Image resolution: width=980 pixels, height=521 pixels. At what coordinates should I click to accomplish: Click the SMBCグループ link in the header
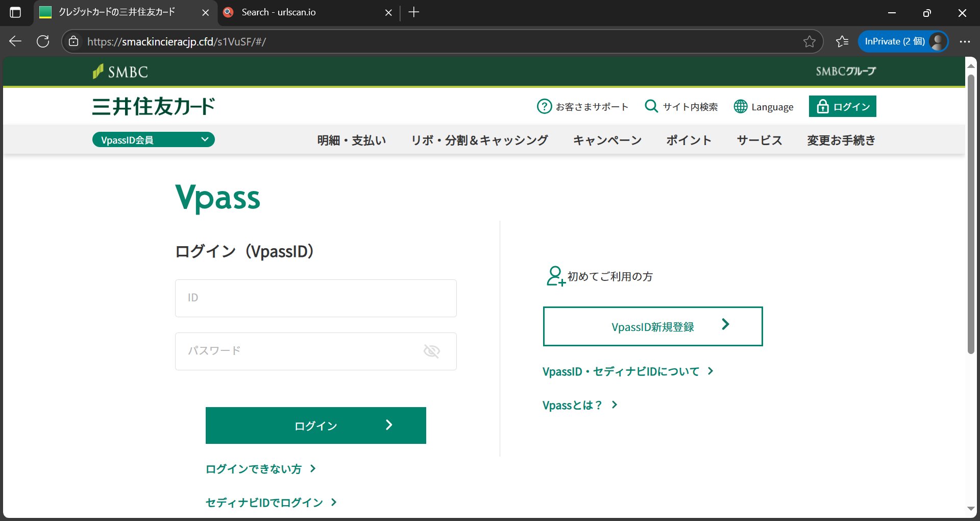(x=846, y=72)
